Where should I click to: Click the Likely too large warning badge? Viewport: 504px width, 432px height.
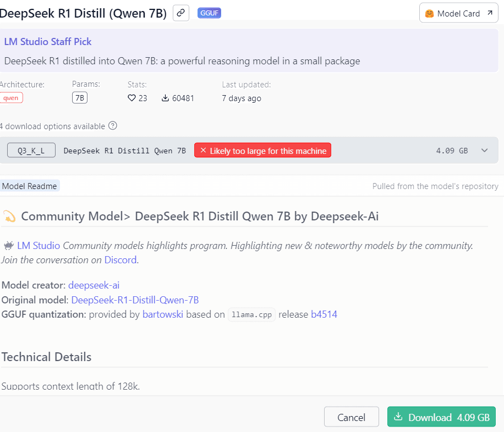262,150
